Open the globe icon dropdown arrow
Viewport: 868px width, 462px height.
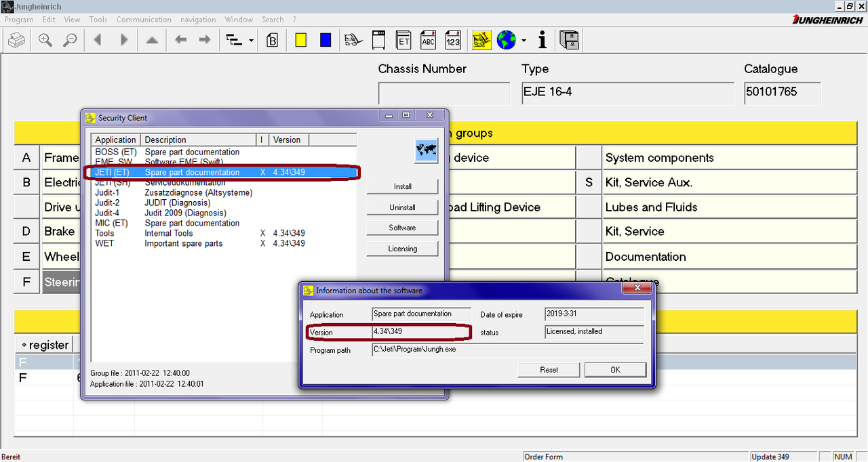point(524,41)
